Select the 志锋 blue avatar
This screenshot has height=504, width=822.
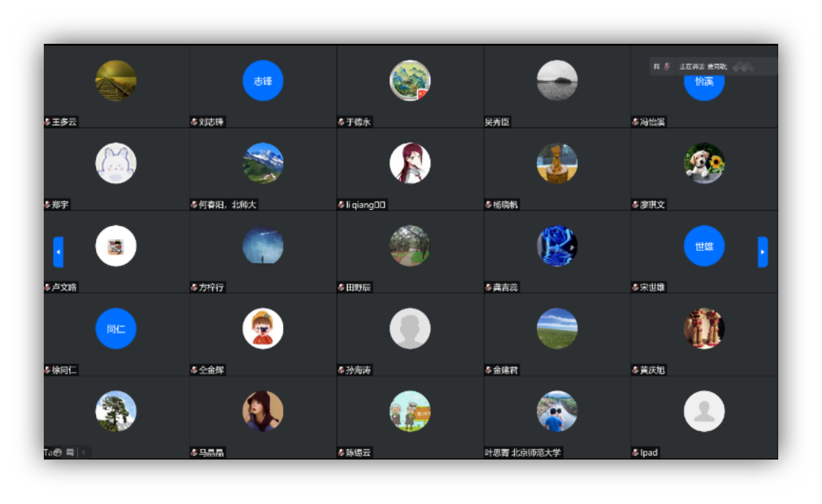(263, 81)
